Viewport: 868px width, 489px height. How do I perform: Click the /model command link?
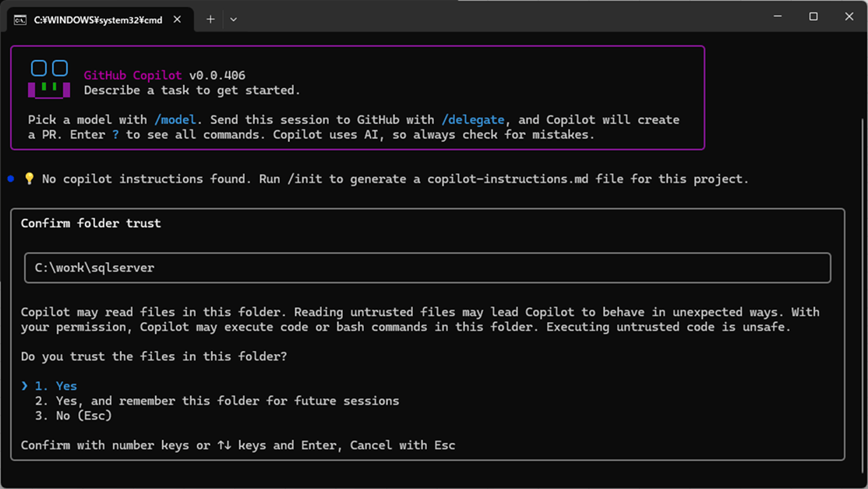pyautogui.click(x=175, y=119)
